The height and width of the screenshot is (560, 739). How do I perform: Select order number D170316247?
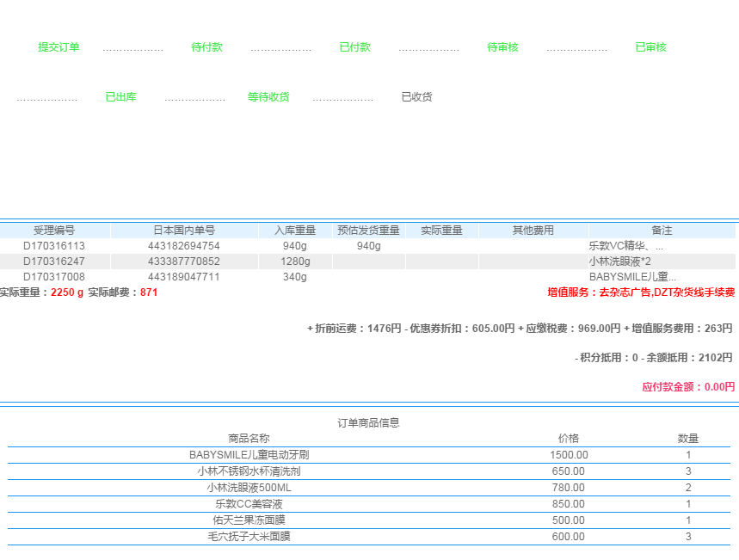[54, 262]
